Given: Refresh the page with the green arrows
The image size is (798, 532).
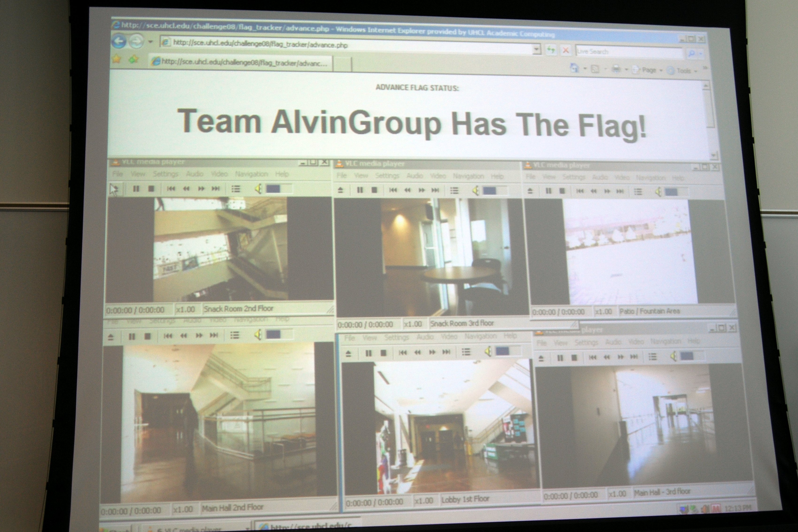Looking at the screenshot, I should tap(551, 50).
